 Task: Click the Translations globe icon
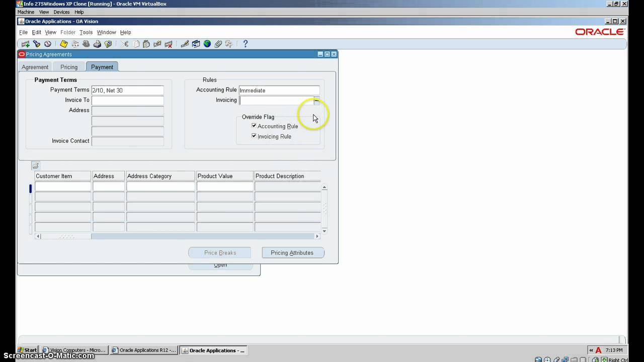pos(207,44)
